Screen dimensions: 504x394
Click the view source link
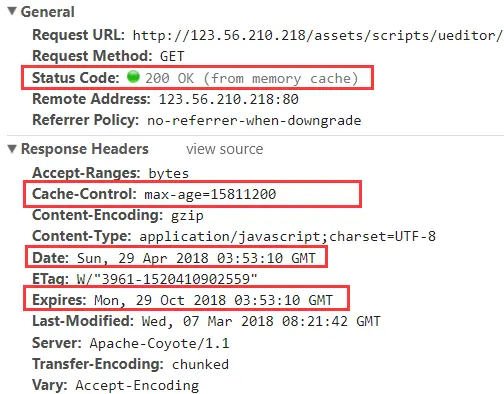(224, 149)
